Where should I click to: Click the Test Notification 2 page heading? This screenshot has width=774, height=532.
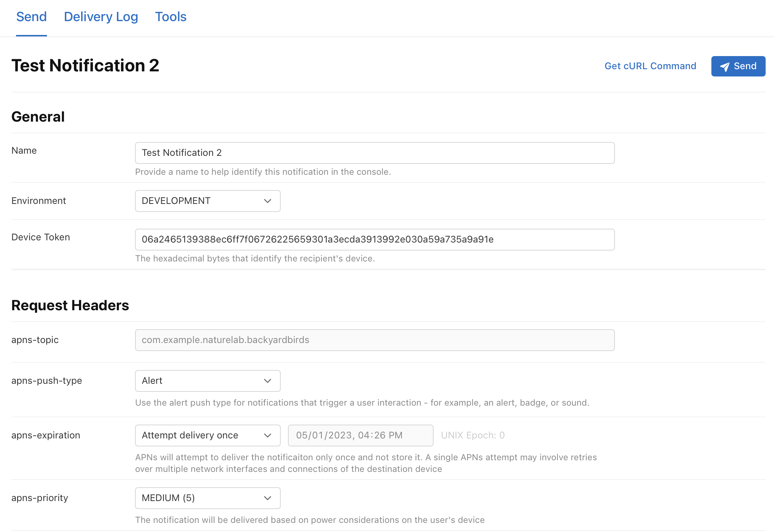85,66
